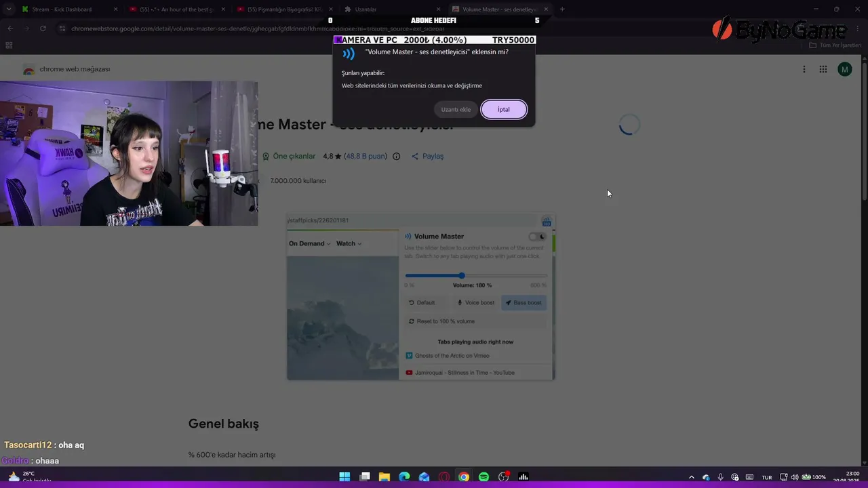This screenshot has height=488, width=868.
Task: Cancel the dialog with İptal
Action: [x=504, y=109]
